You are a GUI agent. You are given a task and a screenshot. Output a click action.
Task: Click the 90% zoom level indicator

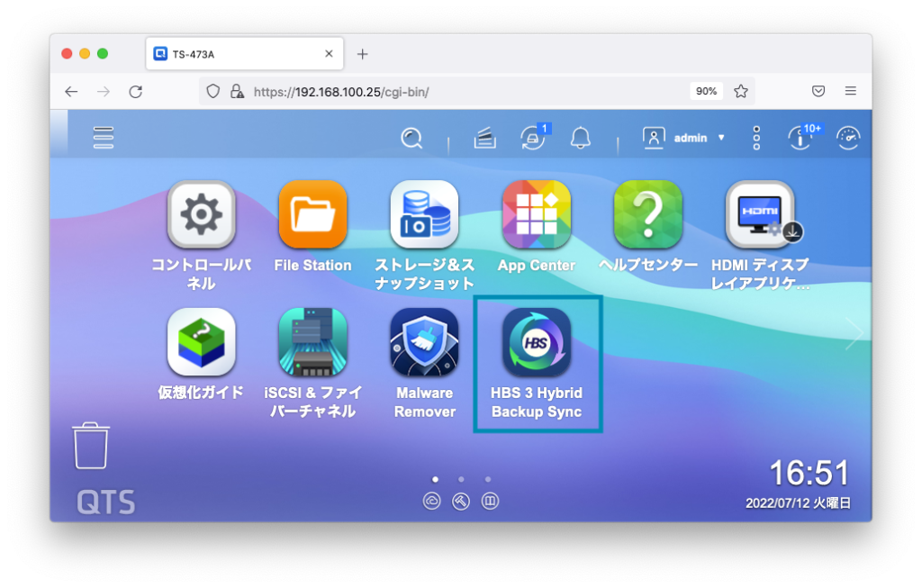click(x=706, y=91)
